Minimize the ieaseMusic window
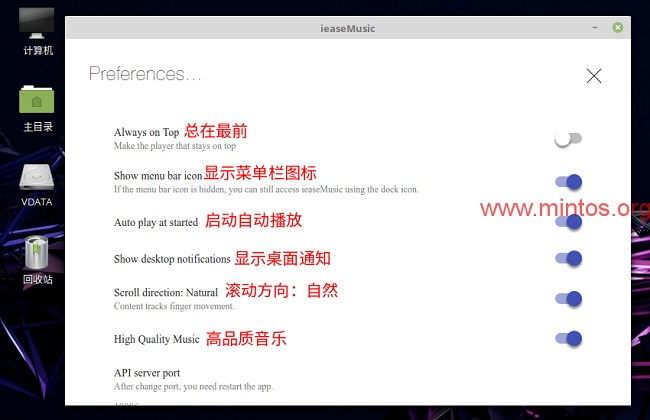The height and width of the screenshot is (420, 650). [x=595, y=27]
